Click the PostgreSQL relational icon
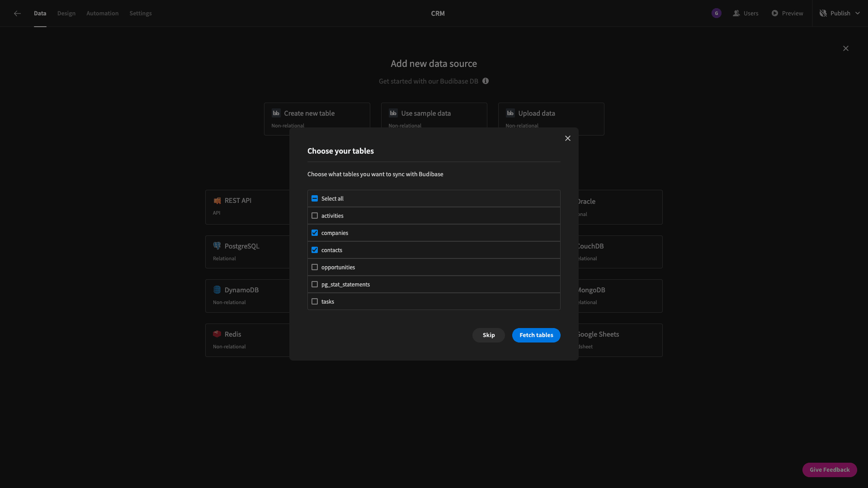Image resolution: width=868 pixels, height=488 pixels. 217,245
